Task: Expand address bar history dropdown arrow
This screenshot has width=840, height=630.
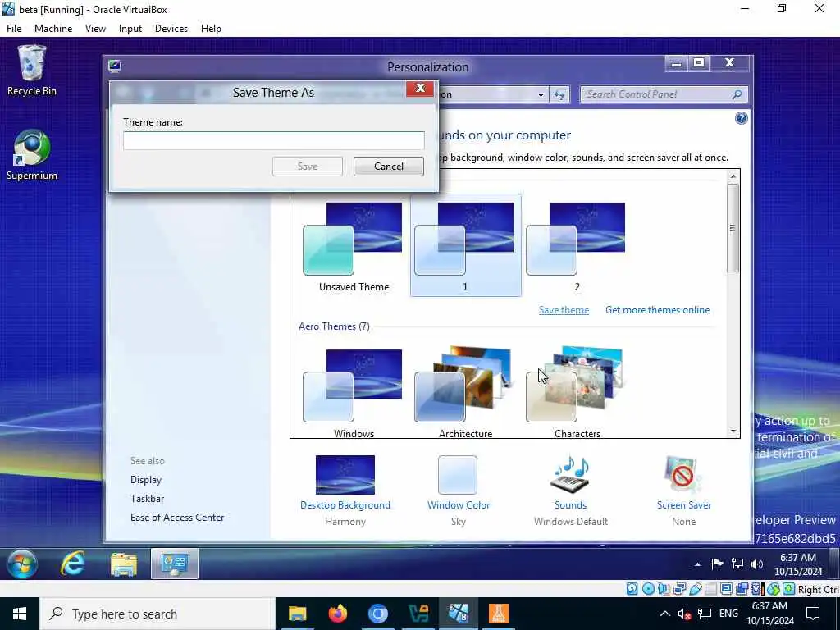Action: (541, 95)
